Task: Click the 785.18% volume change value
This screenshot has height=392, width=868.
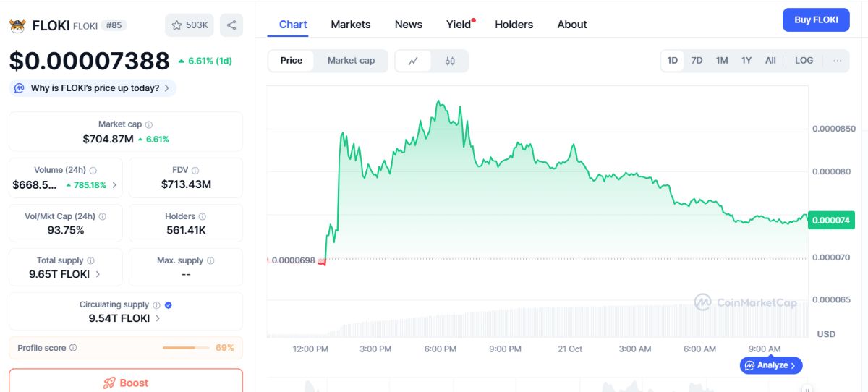Action: [86, 185]
